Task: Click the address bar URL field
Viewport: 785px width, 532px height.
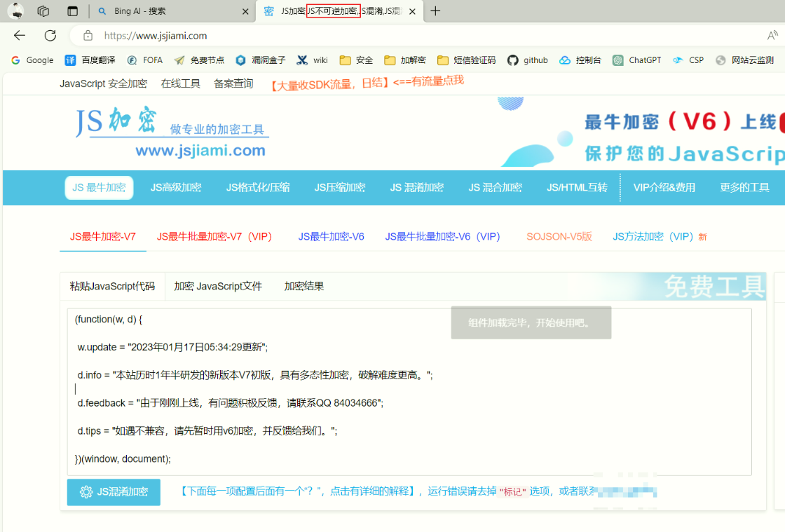Action: pyautogui.click(x=155, y=36)
